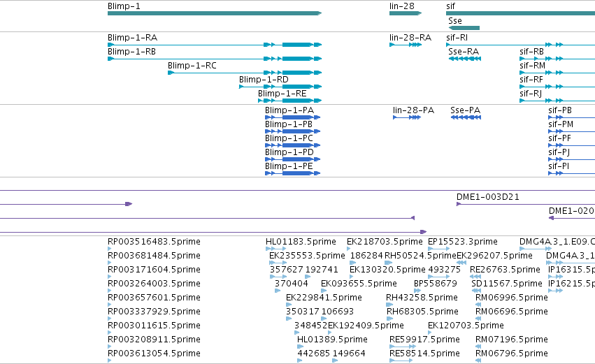Click transcript sif-RF
Viewport: 595px width, 364px height.
[557, 87]
